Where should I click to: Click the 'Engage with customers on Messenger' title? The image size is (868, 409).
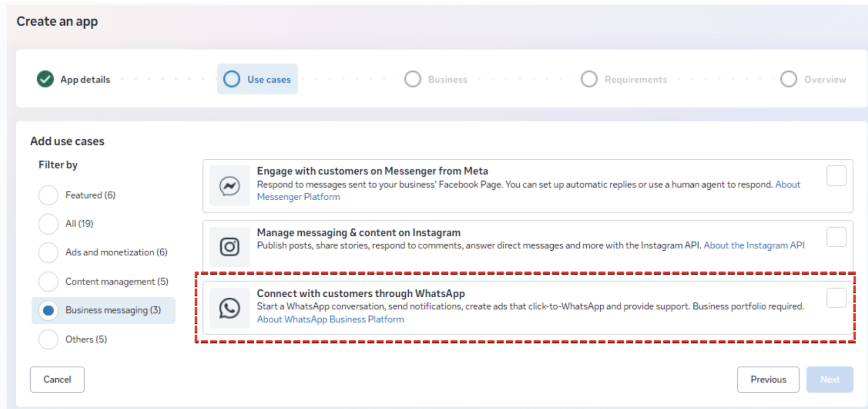pyautogui.click(x=373, y=171)
